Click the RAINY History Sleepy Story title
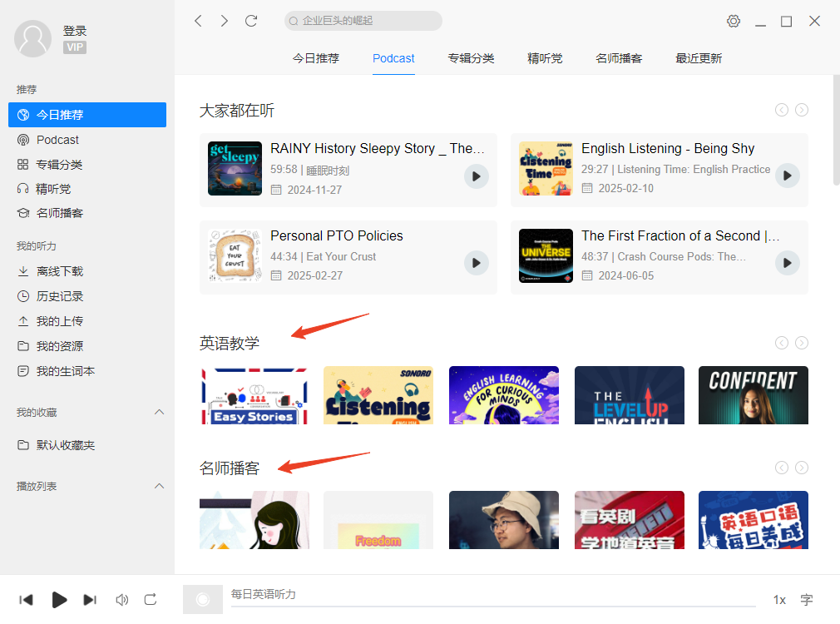The image size is (840, 624). 377,148
